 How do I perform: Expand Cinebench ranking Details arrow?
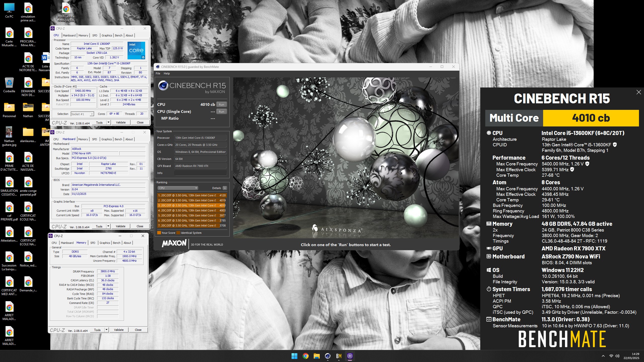pyautogui.click(x=225, y=188)
